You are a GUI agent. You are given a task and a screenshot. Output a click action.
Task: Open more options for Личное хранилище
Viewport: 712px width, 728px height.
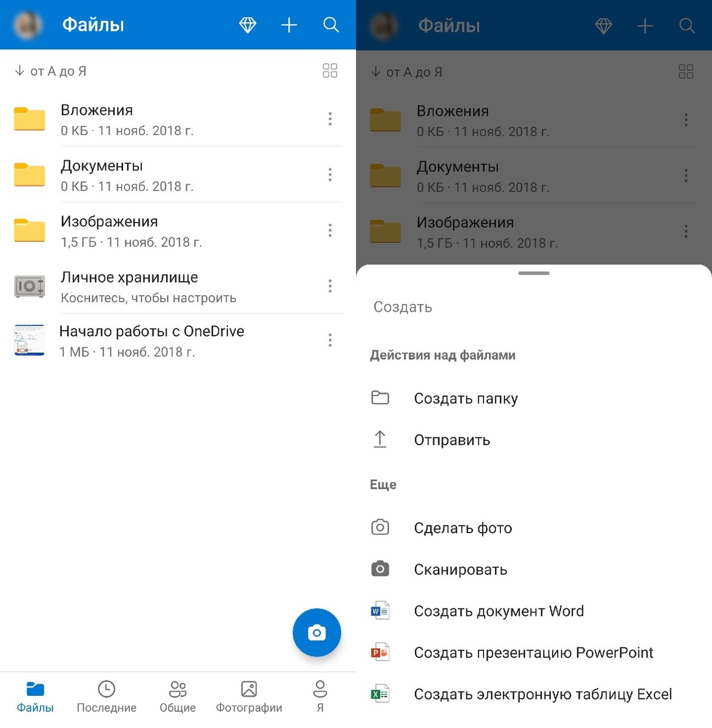pos(330,286)
